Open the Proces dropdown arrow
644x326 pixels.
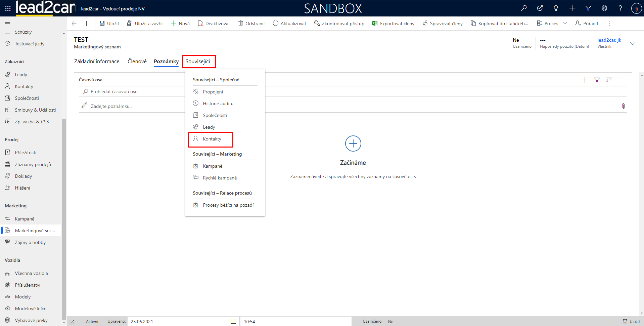[x=565, y=24]
